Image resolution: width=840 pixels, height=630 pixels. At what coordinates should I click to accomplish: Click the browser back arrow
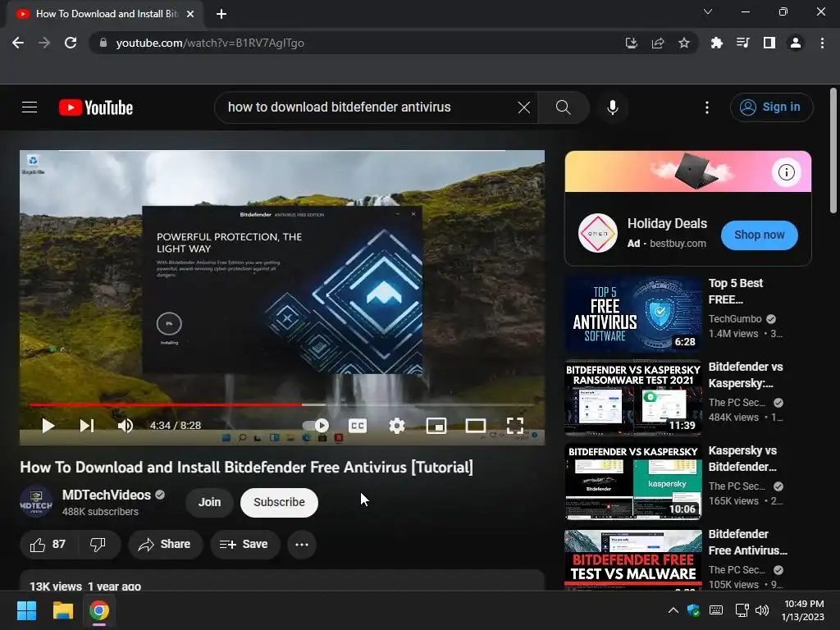[x=18, y=43]
